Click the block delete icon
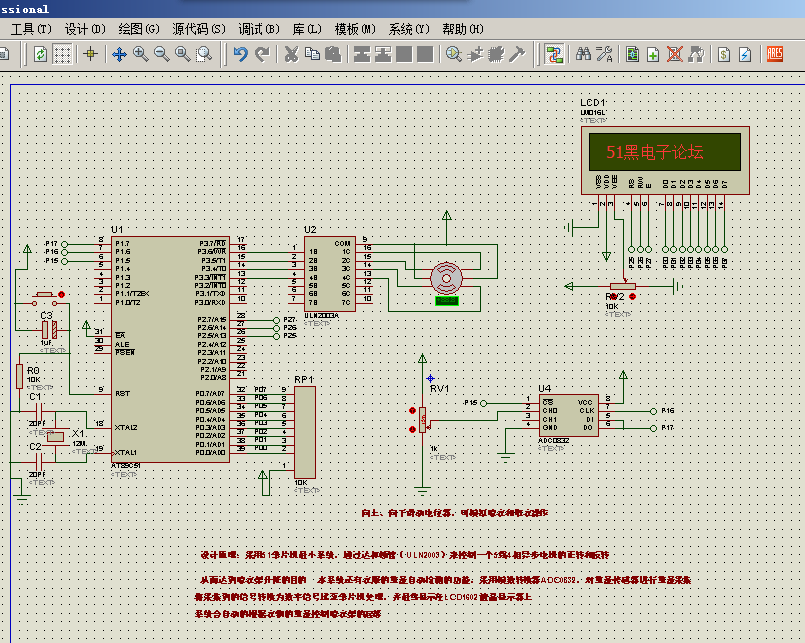The image size is (805, 643). 425,54
